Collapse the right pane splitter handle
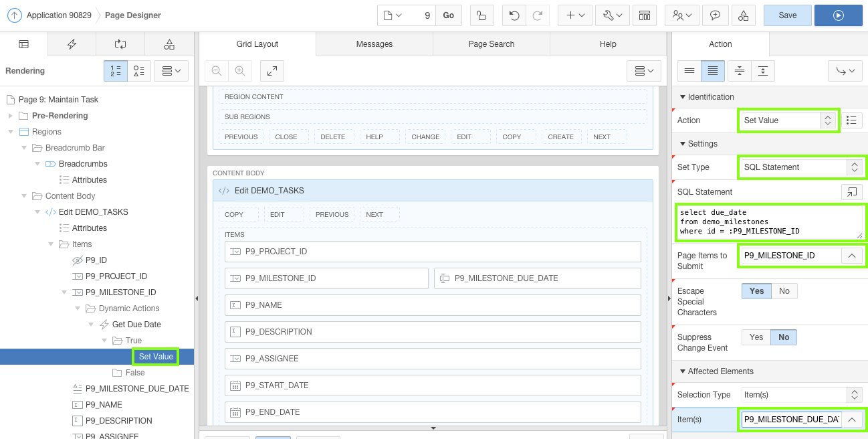 (669, 298)
